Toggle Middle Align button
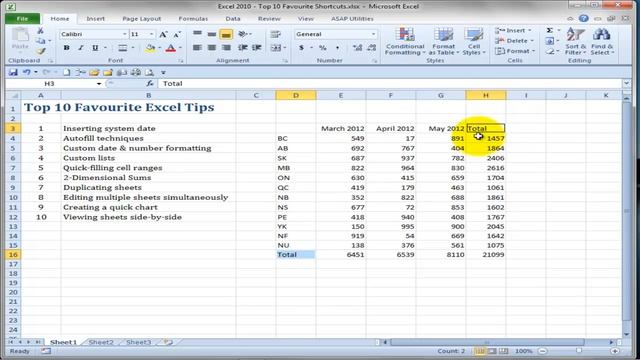The image size is (640, 360). point(211,34)
